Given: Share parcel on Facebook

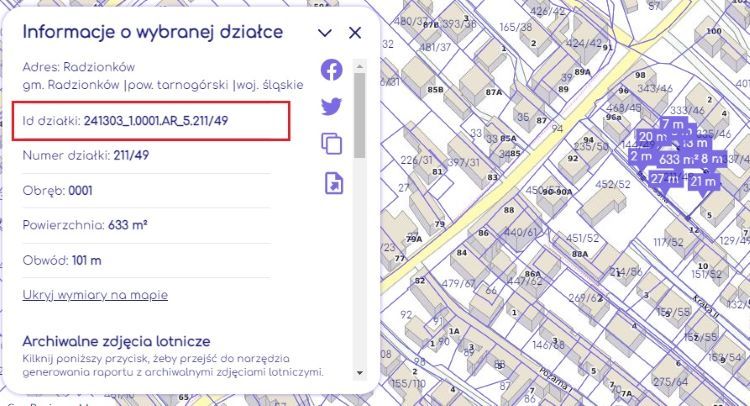Looking at the screenshot, I should tap(331, 70).
